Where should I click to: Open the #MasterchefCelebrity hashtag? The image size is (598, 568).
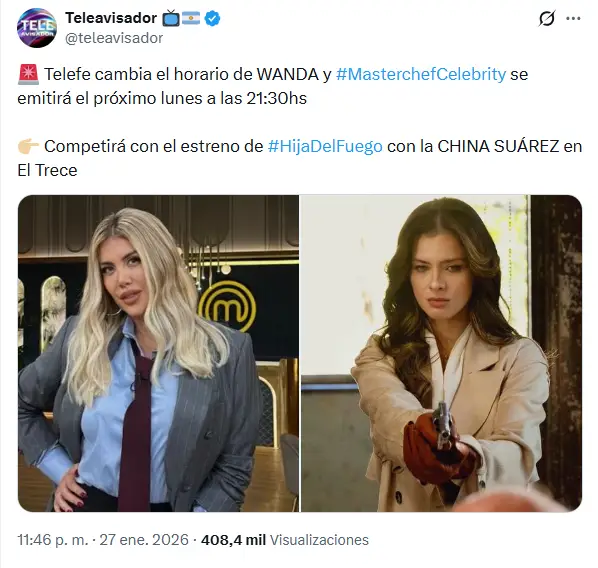click(421, 74)
